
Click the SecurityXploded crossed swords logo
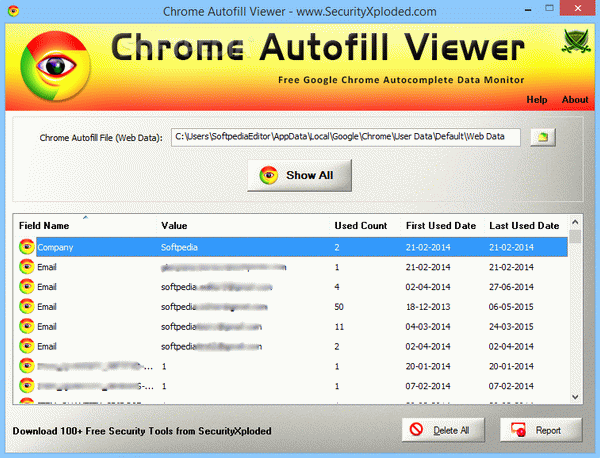(576, 41)
